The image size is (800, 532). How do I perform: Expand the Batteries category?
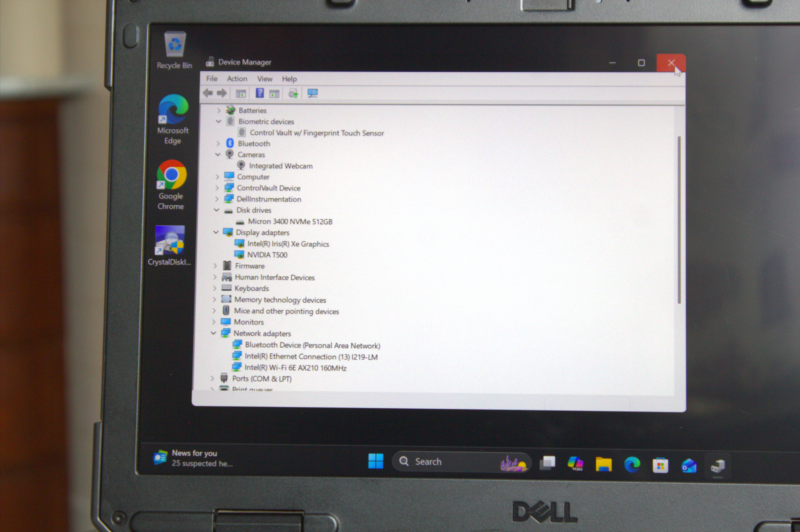218,110
